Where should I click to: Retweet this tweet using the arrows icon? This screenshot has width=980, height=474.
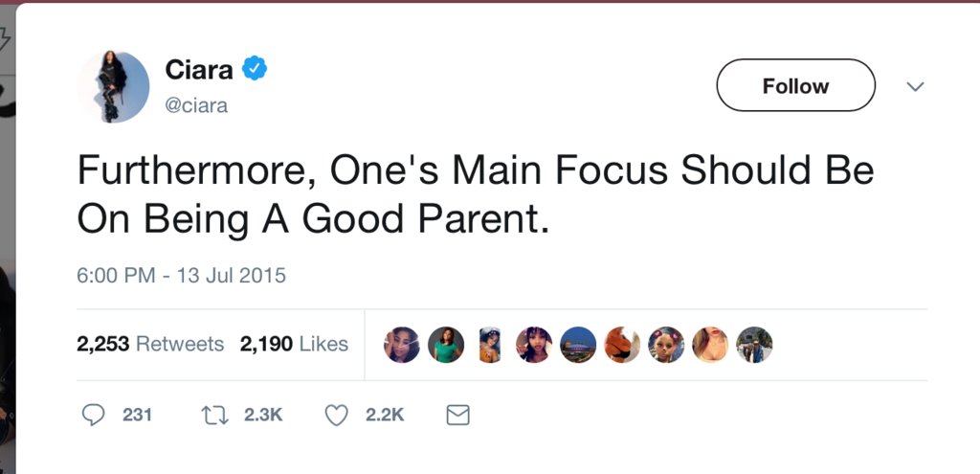[x=213, y=415]
